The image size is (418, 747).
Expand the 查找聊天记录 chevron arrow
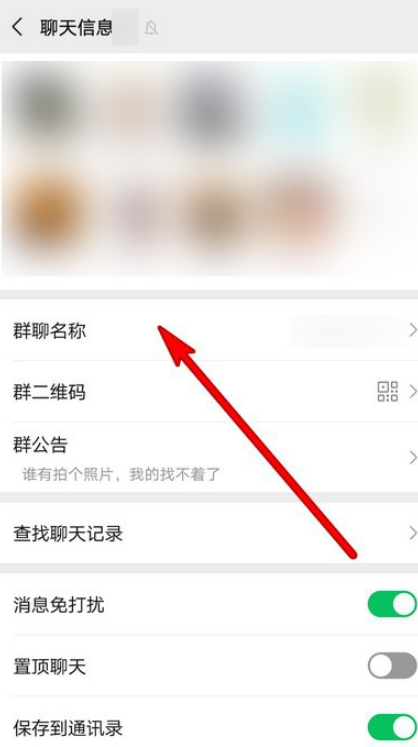click(x=413, y=533)
